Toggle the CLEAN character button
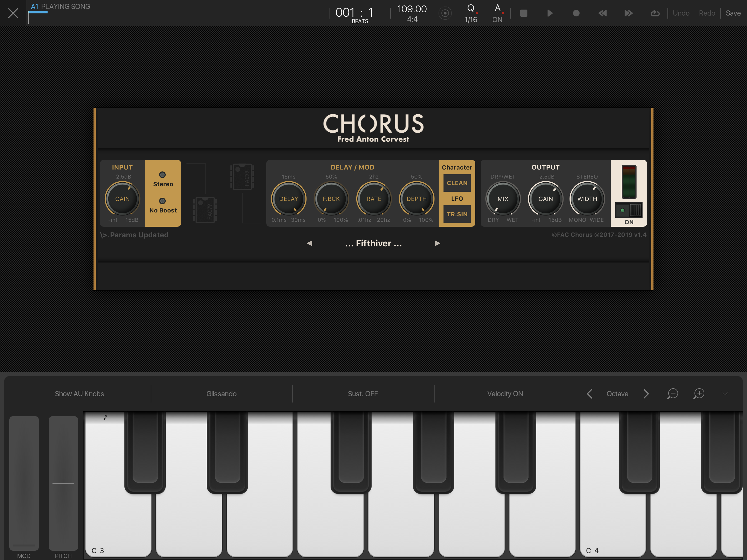This screenshot has width=747, height=560. click(457, 183)
